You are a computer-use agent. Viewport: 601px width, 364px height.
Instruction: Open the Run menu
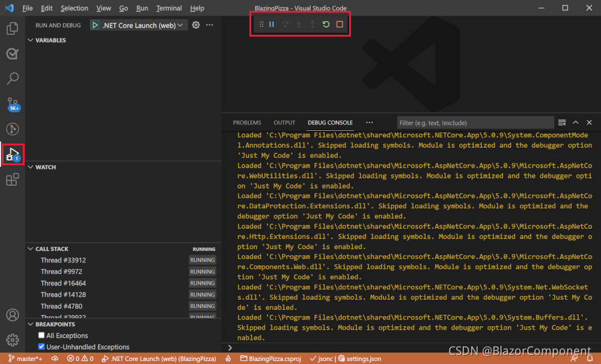pyautogui.click(x=142, y=8)
